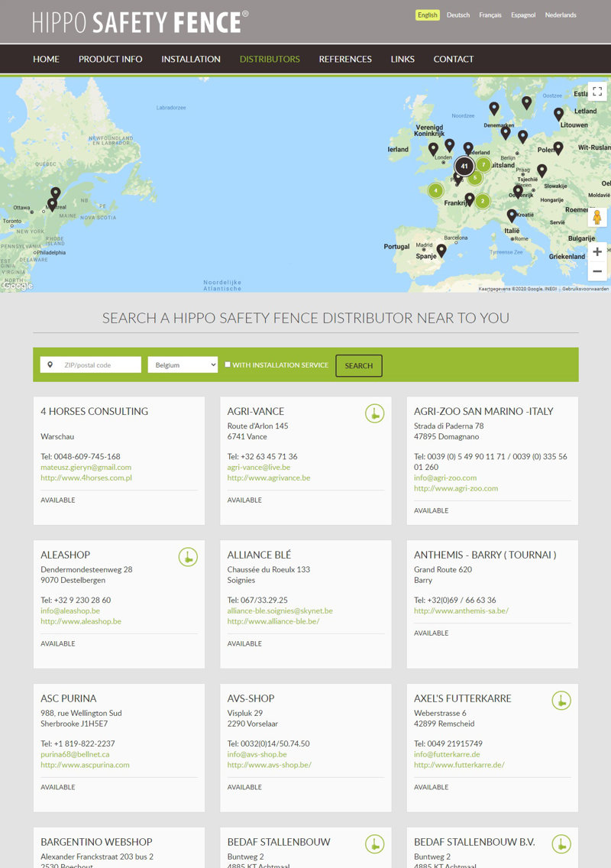Click the ZIP/postal code input field
This screenshot has width=611, height=868.
tap(98, 365)
